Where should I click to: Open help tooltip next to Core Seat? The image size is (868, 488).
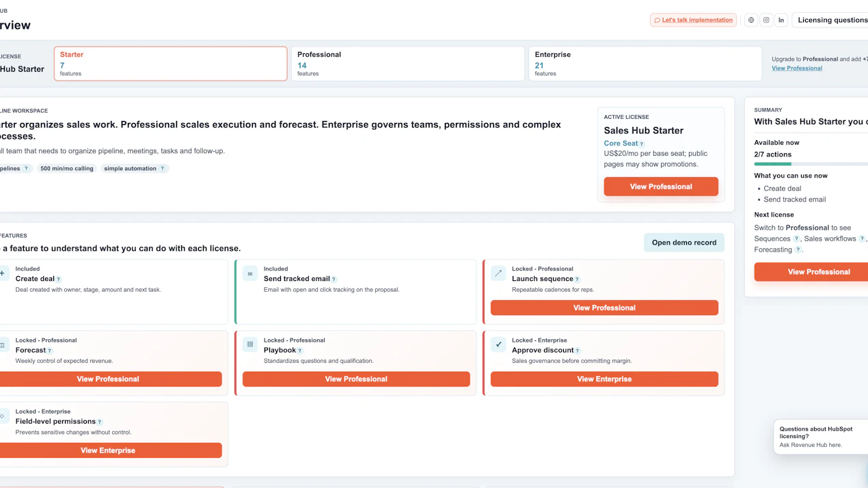click(x=642, y=144)
